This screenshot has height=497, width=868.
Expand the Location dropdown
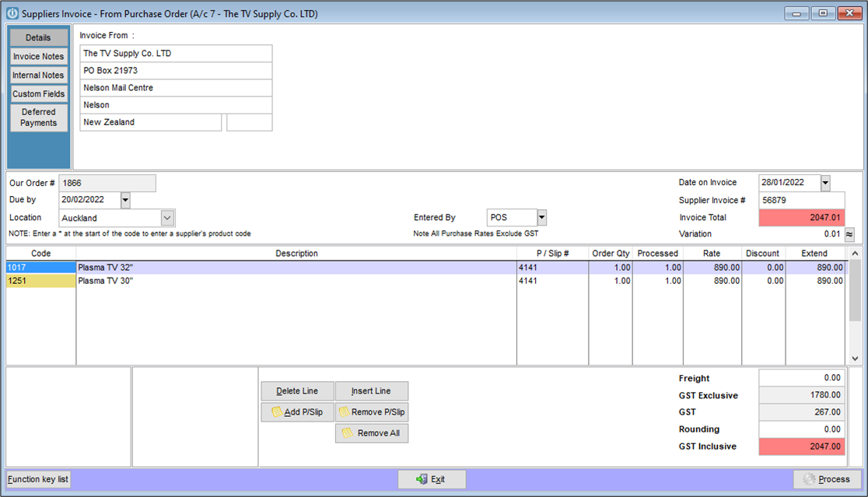click(167, 218)
